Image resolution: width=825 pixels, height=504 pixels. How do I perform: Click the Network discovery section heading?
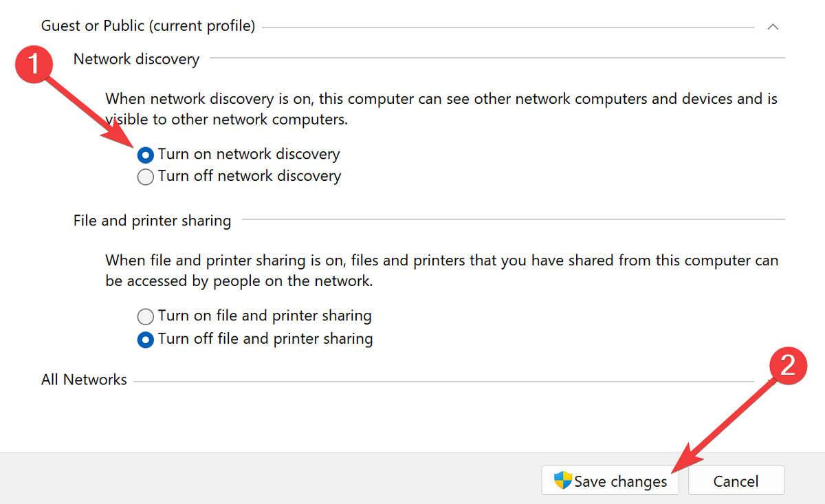point(135,59)
